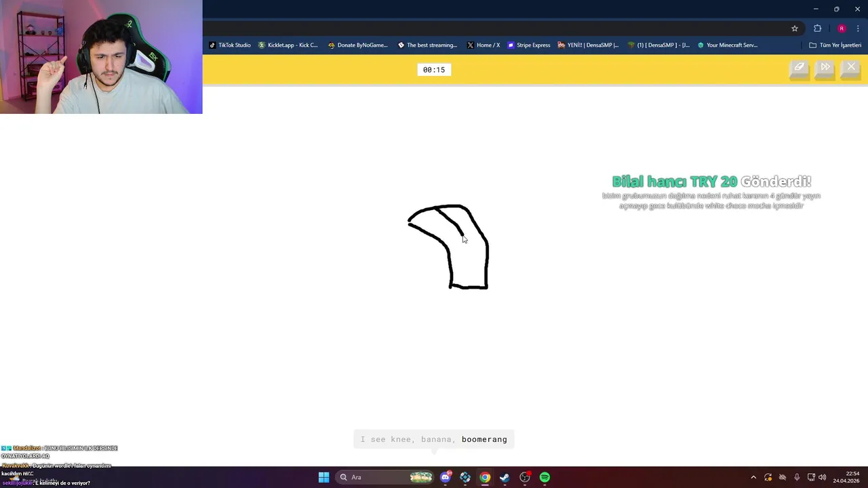This screenshot has width=868, height=488.
Task: Open OBS Studio from the taskbar
Action: click(525, 477)
